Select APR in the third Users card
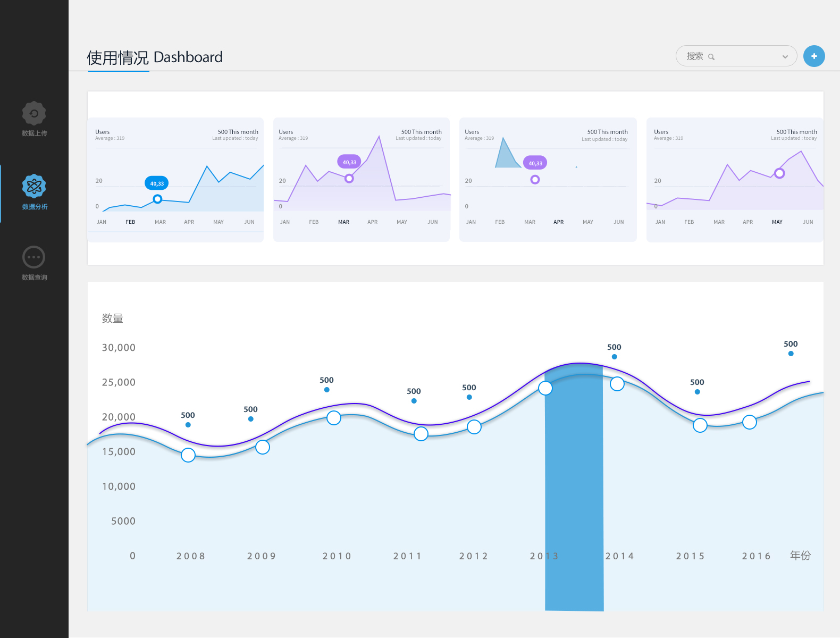Viewport: 840px width, 638px height. coord(558,222)
